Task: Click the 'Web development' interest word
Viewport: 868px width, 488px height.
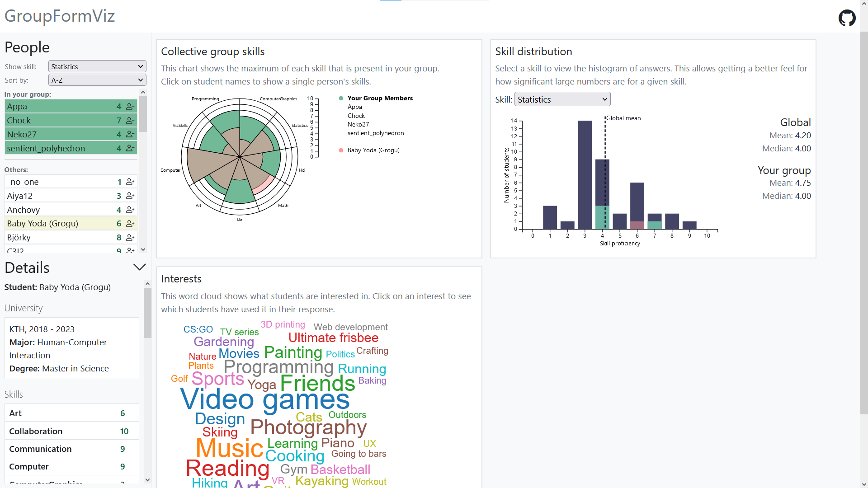Action: pyautogui.click(x=351, y=327)
